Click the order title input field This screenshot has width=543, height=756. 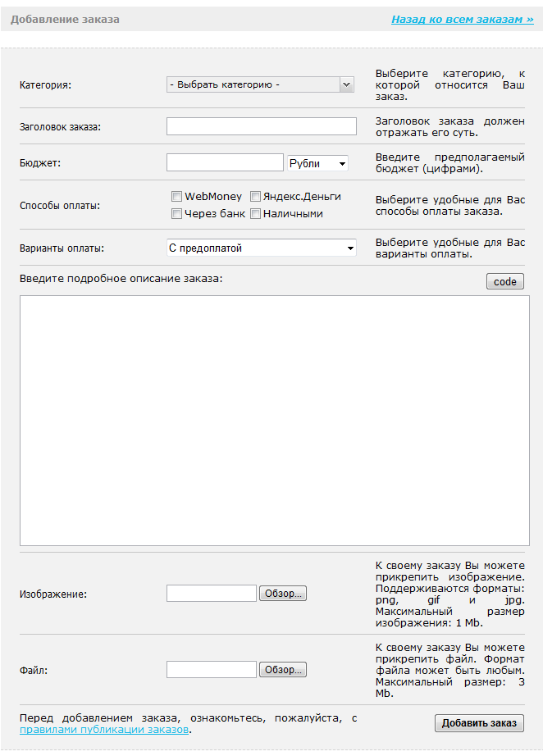point(261,126)
